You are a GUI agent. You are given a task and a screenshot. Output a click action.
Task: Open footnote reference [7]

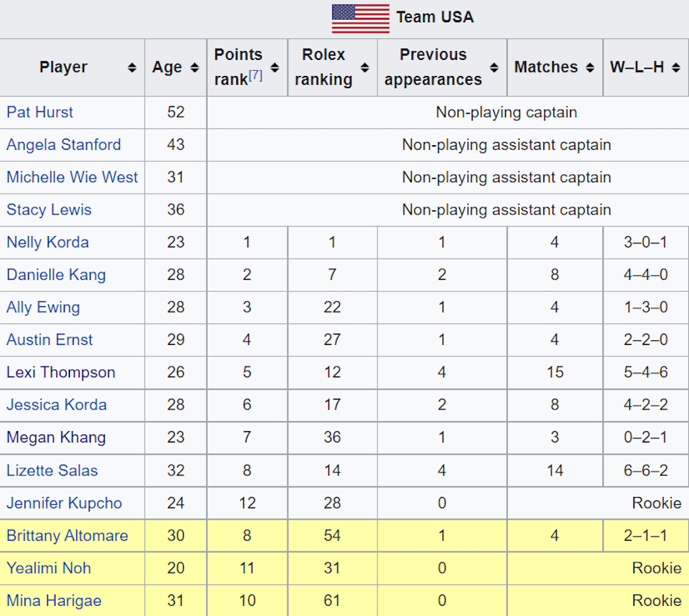click(x=256, y=75)
